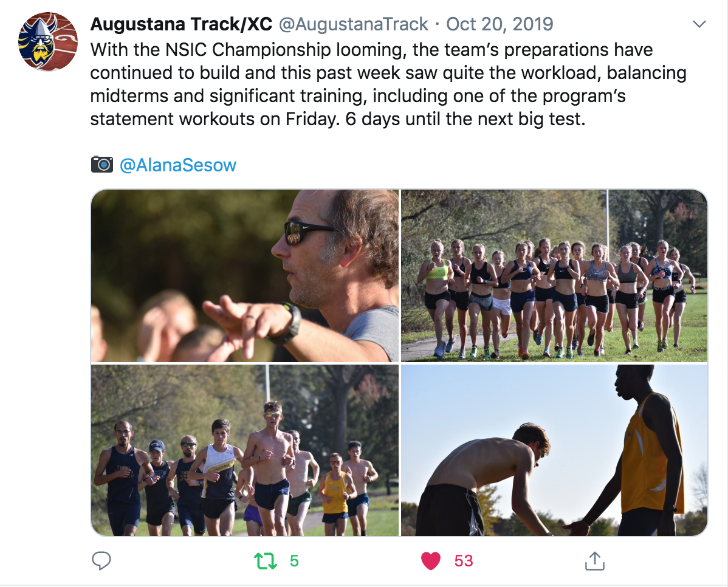Open the Augustana Viking profile avatar

(x=48, y=42)
